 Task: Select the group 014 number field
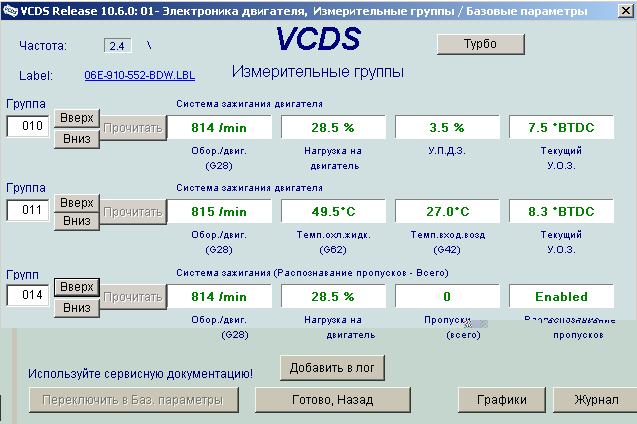pyautogui.click(x=28, y=295)
